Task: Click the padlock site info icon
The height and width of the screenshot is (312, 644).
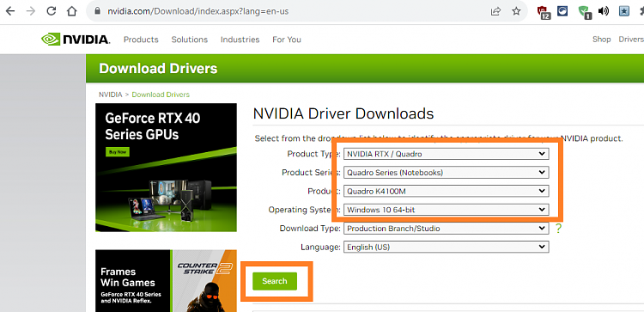Action: point(97,11)
